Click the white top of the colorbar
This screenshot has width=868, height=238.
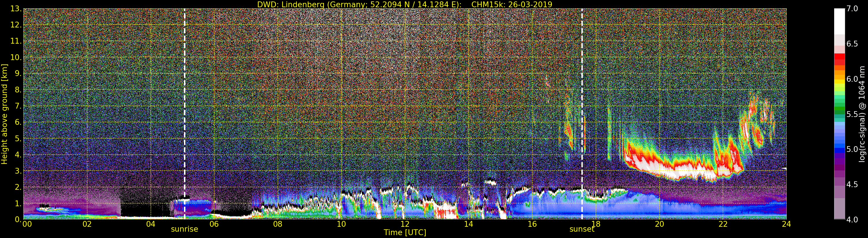839,21
